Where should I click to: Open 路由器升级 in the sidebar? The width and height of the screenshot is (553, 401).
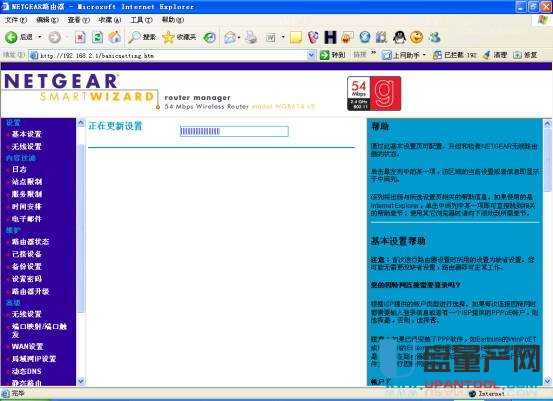30,291
